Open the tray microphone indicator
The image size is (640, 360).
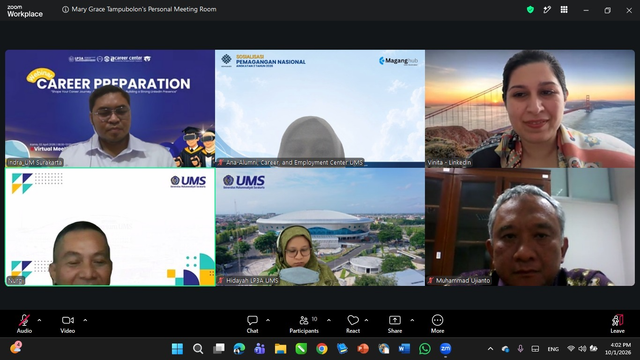click(520, 349)
